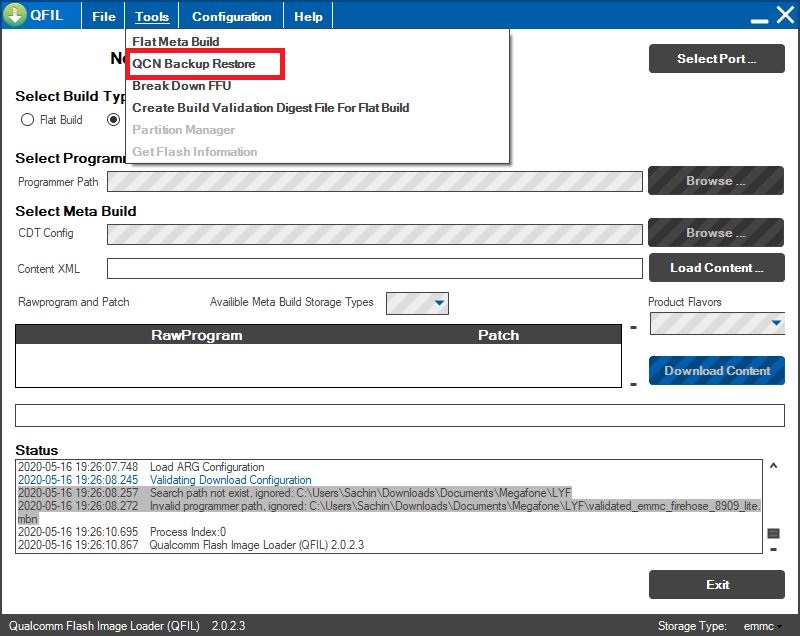Click the status log scrollbar thumb
This screenshot has width=800, height=636.
point(773,533)
